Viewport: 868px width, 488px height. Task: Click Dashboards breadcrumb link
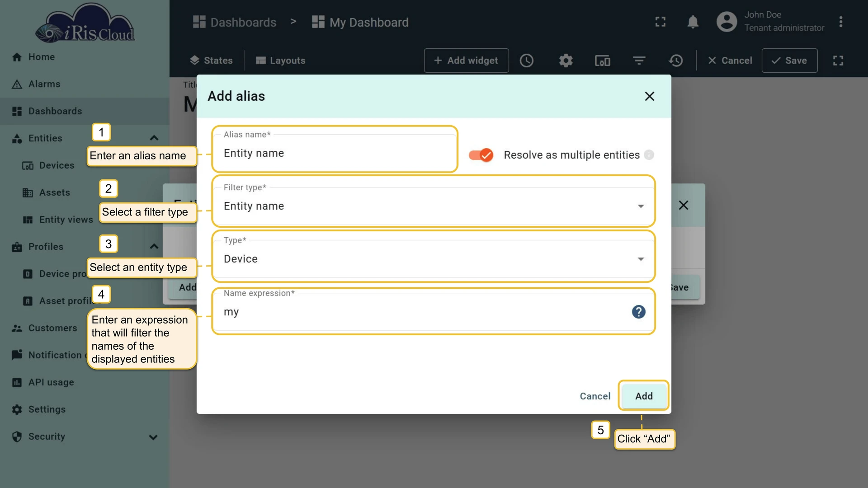234,22
